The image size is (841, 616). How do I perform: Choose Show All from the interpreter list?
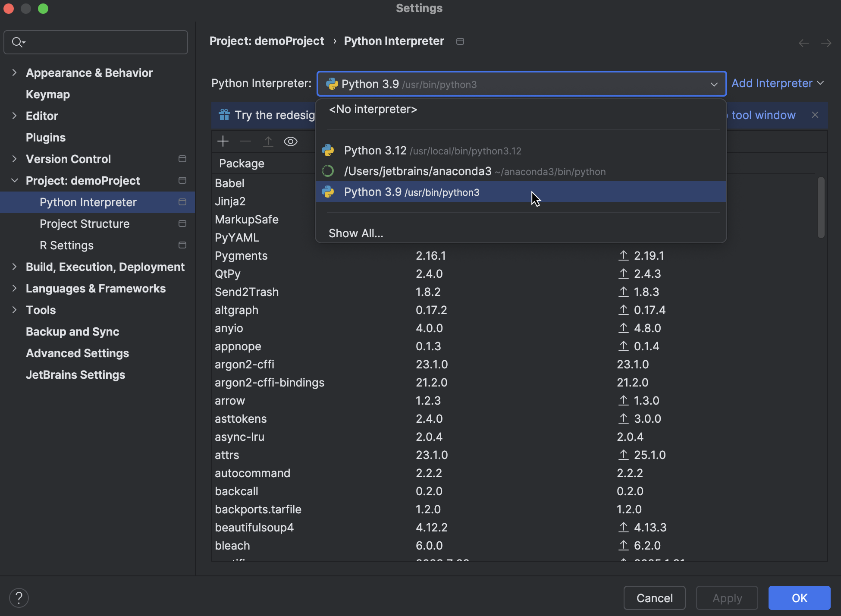coord(356,233)
